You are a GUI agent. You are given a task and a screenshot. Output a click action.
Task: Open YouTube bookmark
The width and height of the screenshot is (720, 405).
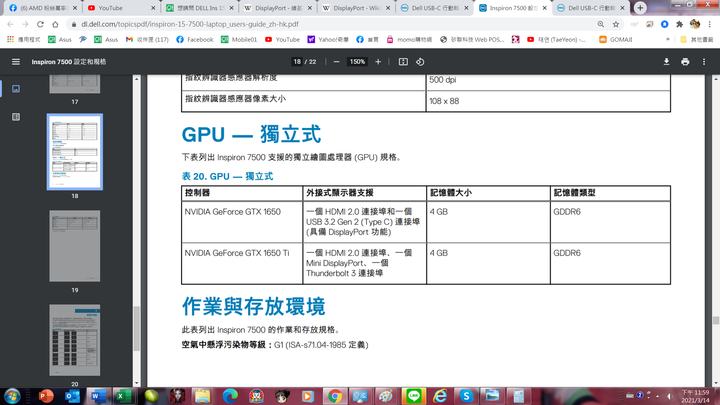(x=282, y=39)
